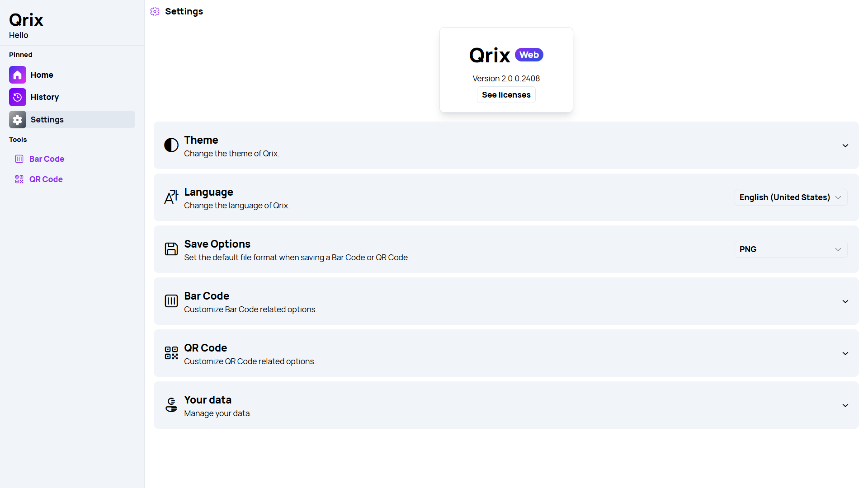
Task: Click the Save Options floppy disk icon
Action: click(171, 249)
